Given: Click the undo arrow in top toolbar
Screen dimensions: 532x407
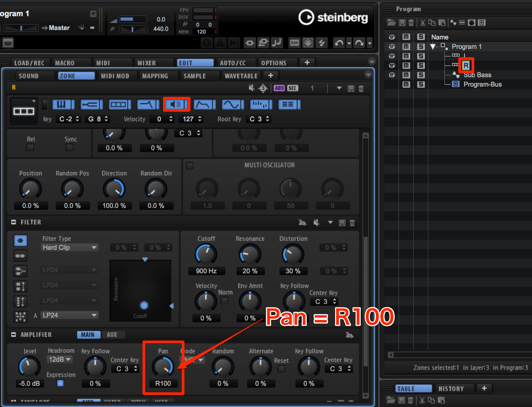Looking at the screenshot, I should point(339,43).
